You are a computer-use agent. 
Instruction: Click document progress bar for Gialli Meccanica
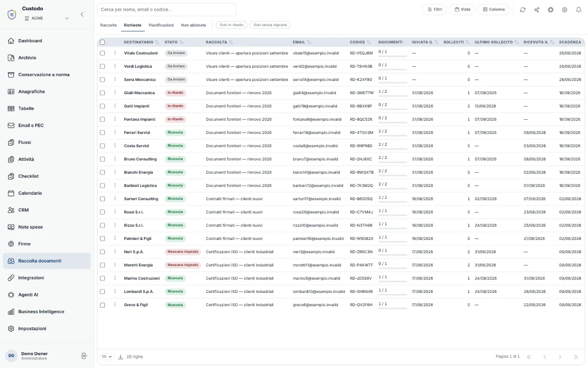point(392,96)
